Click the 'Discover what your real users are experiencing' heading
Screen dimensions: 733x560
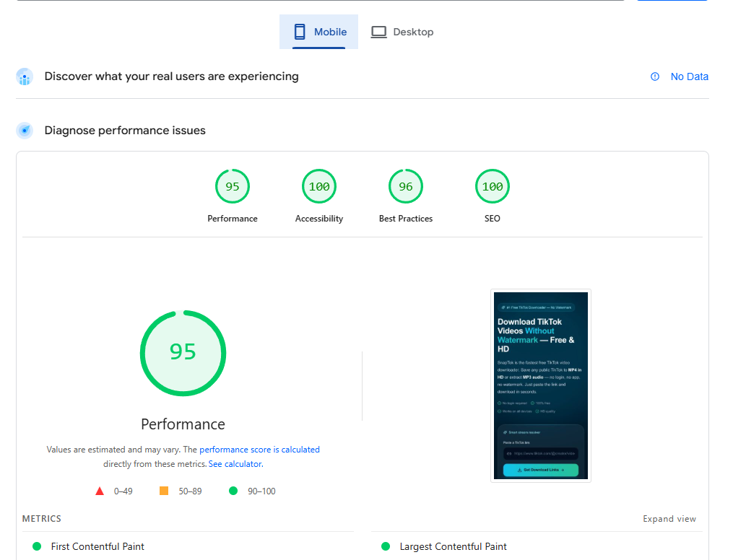(172, 76)
